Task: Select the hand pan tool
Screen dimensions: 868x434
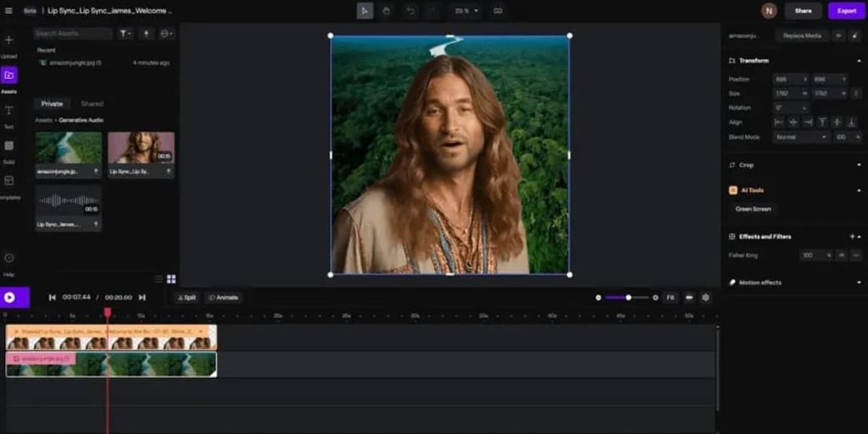Action: pos(387,11)
